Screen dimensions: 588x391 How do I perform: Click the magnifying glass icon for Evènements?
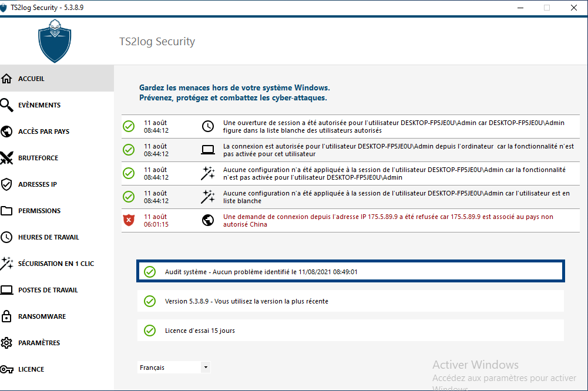point(6,105)
